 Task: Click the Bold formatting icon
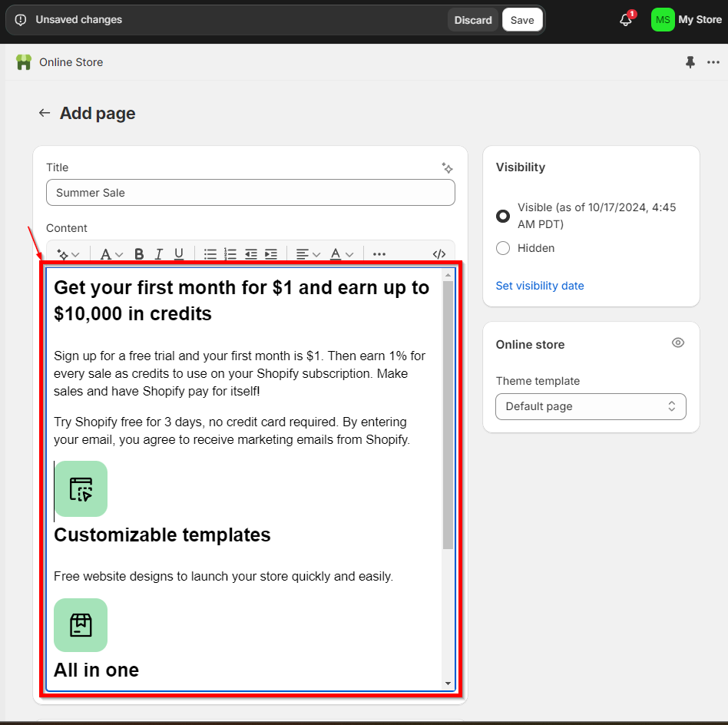[x=139, y=254]
